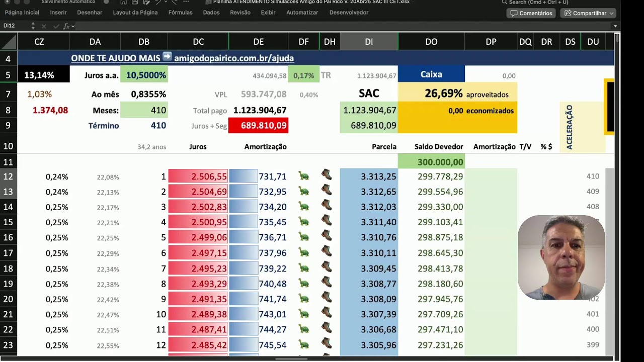The width and height of the screenshot is (644, 362).
Task: Click the boot icon in row 13
Action: (x=327, y=190)
